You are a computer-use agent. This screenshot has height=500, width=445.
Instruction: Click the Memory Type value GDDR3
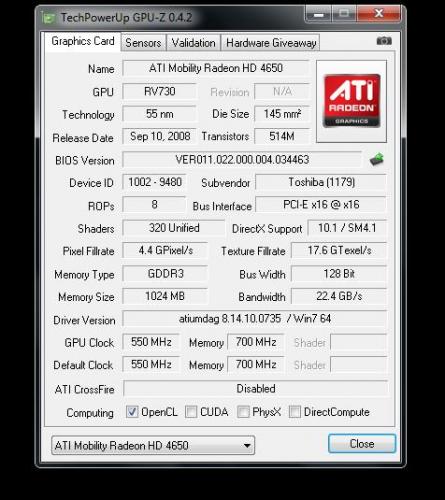point(165,274)
